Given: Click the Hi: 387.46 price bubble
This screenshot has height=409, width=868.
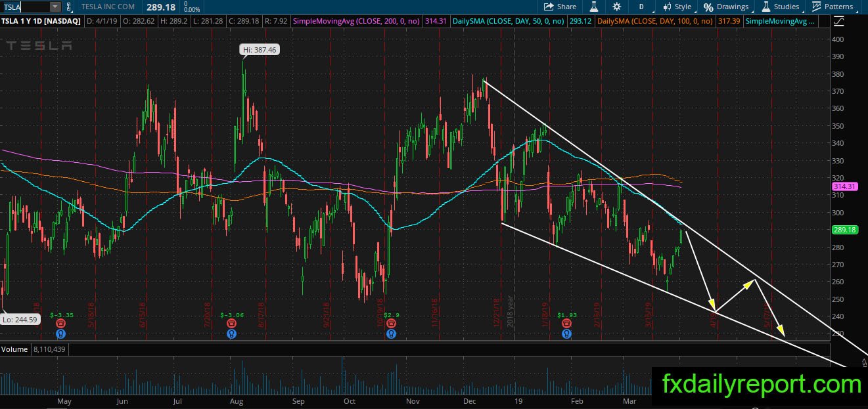Looking at the screenshot, I should pyautogui.click(x=259, y=49).
